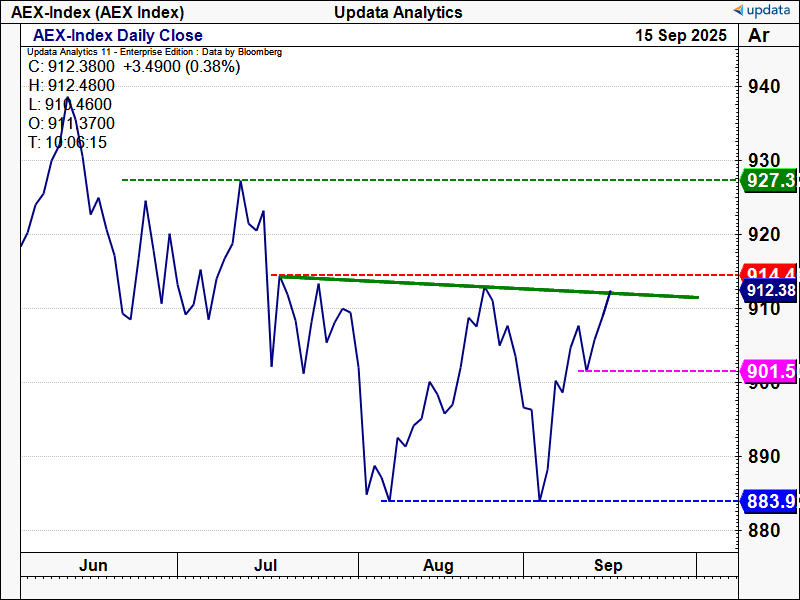Viewport: 800px width, 600px height.
Task: Click the magenta 901.5 level tag
Action: click(x=768, y=371)
